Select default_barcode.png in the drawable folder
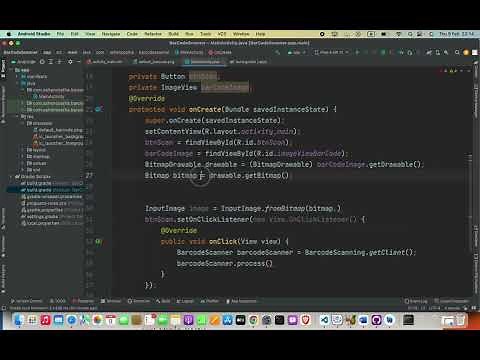This screenshot has height=360, width=480. [x=57, y=130]
